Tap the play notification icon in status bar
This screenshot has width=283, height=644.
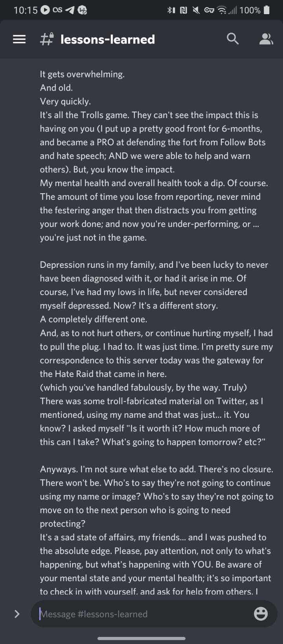45,10
